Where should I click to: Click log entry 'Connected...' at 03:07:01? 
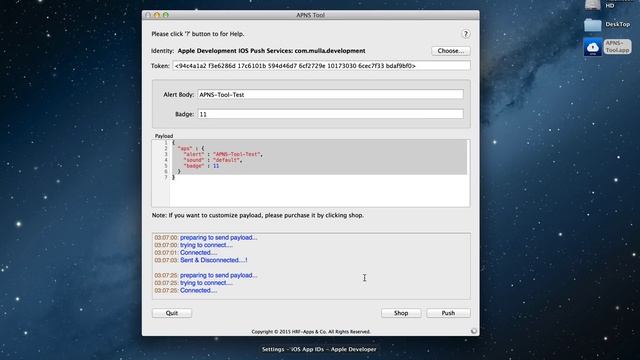click(x=198, y=253)
